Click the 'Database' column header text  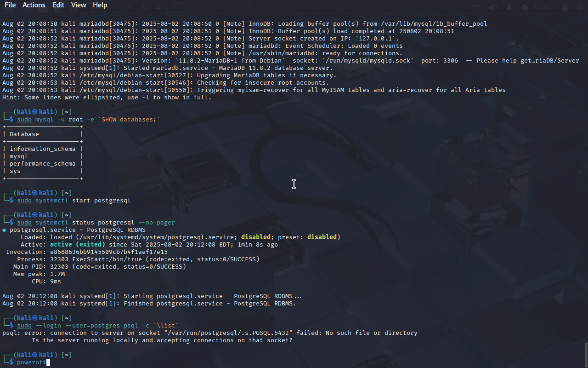(x=24, y=134)
